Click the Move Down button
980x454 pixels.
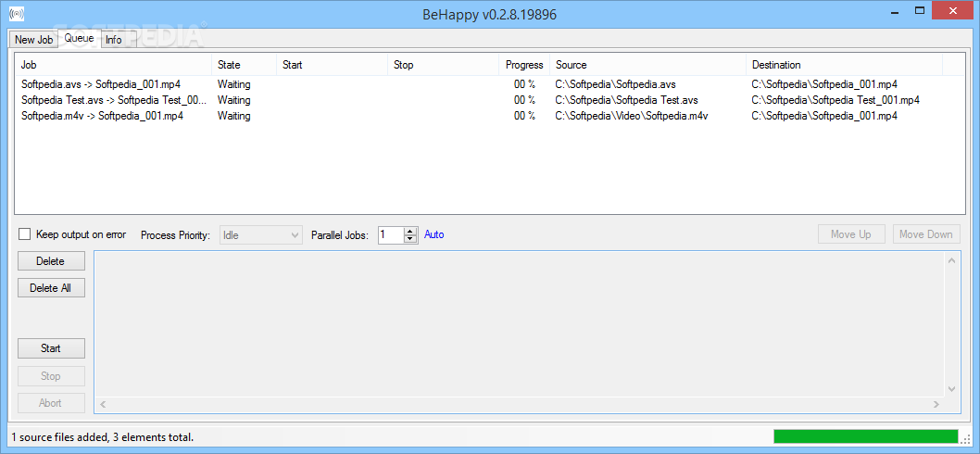[926, 234]
